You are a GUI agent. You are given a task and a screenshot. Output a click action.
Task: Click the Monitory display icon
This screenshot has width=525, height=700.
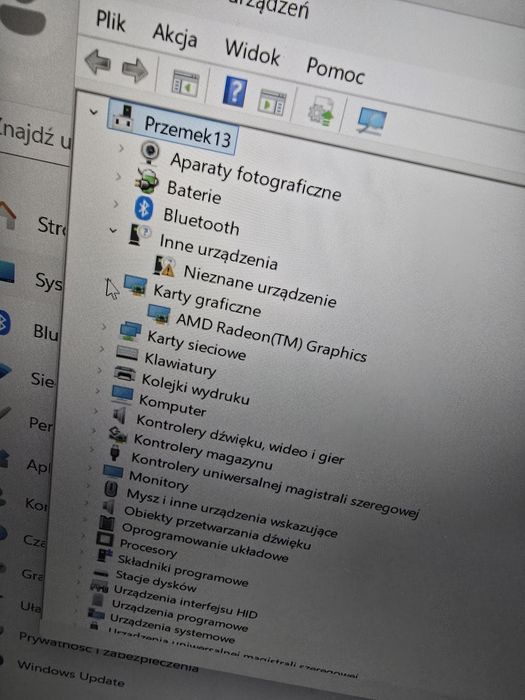click(x=112, y=471)
